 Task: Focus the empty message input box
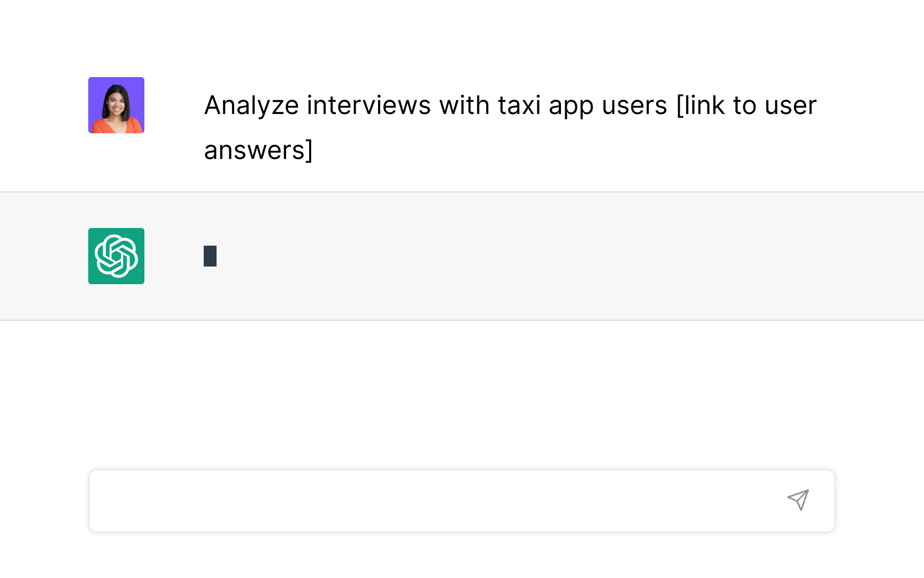pyautogui.click(x=428, y=501)
